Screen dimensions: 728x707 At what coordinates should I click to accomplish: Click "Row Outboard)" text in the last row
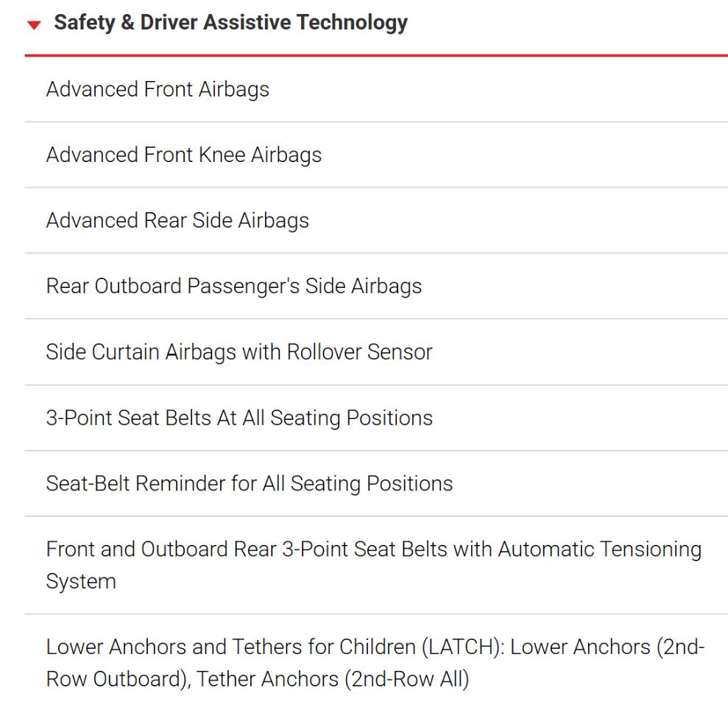[119, 679]
